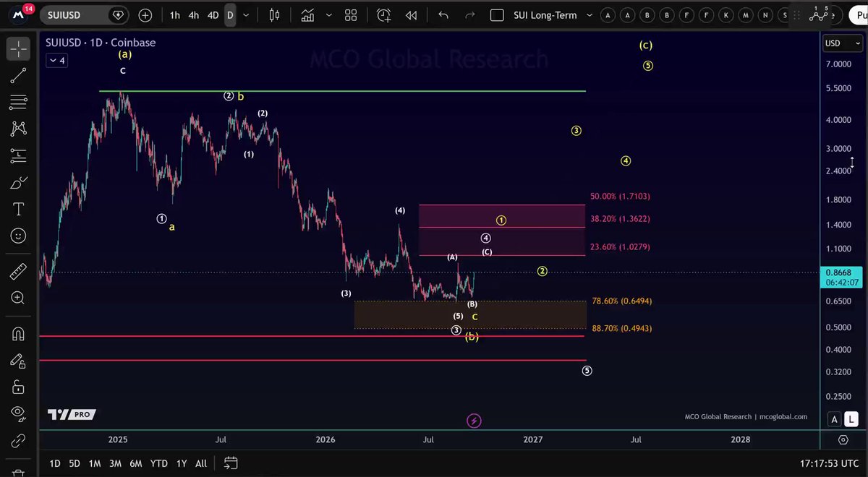Select the Text annotation tool

click(x=18, y=209)
